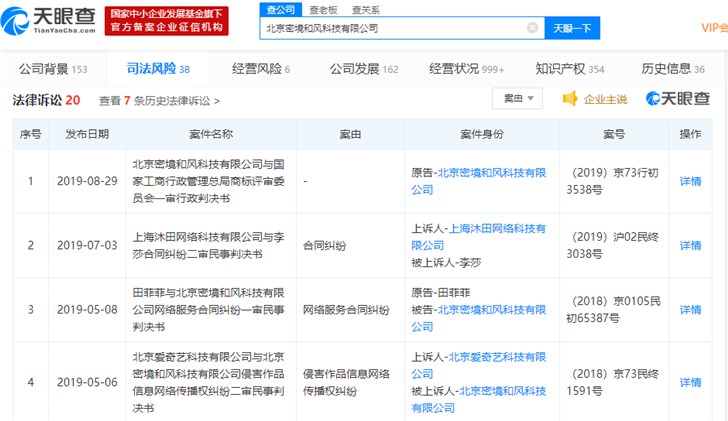The image size is (728, 421).
Task: Select date cell 2019-08-29
Action: tap(87, 181)
